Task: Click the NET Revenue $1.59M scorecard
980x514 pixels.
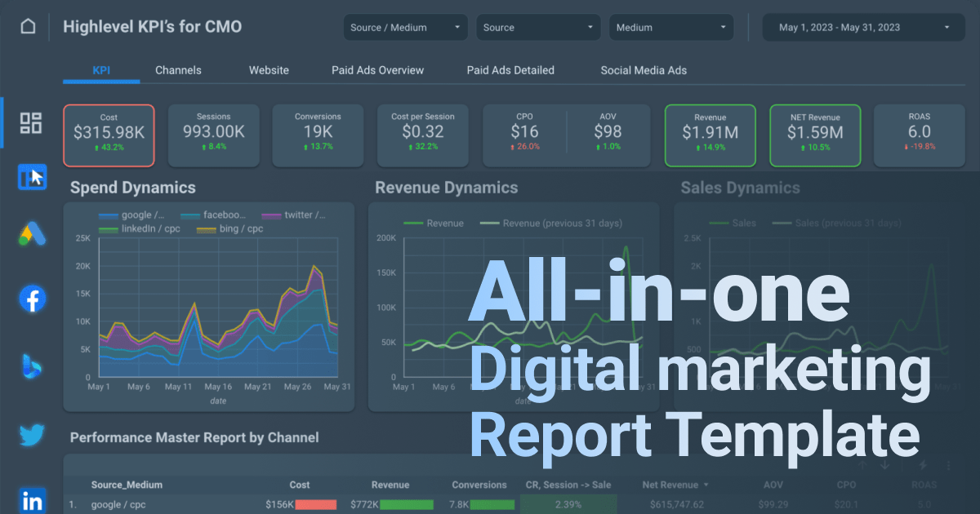Action: (x=815, y=135)
